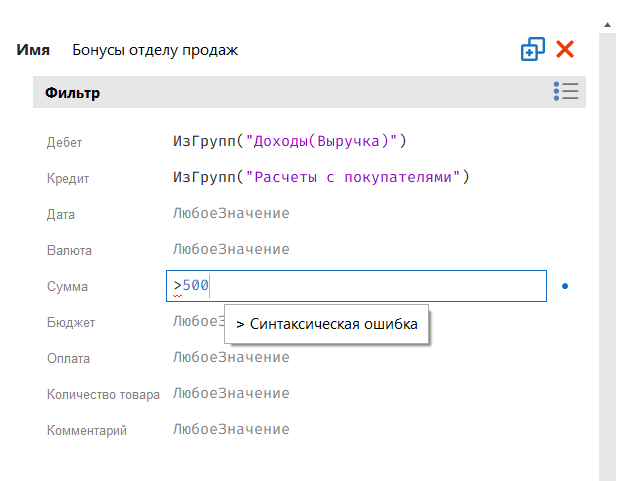
Task: Click the Кредит expression Расчеты с покупателями
Action: 320,177
